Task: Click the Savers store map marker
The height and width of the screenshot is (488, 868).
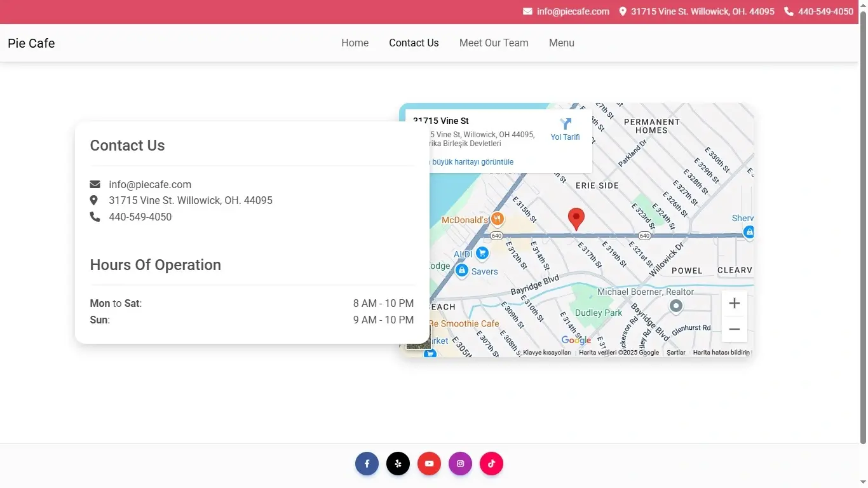Action: click(462, 271)
